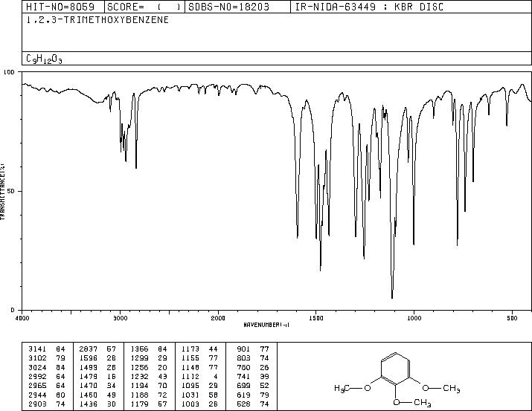Viewport: 532px width, 411px height.
Task: Click the 1232 peak table entry
Action: (149, 376)
